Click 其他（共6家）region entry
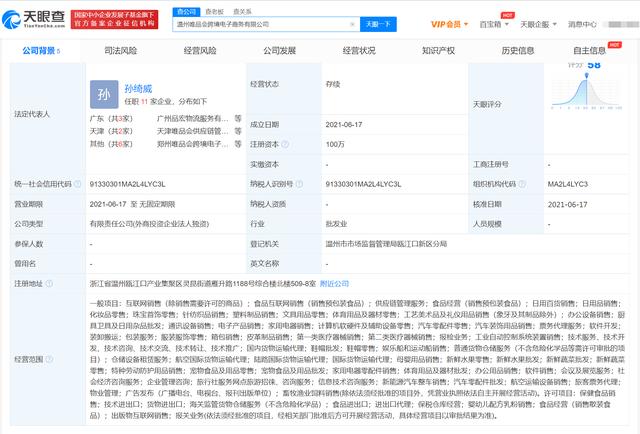Viewport: 640px width, 434px height. [111, 144]
